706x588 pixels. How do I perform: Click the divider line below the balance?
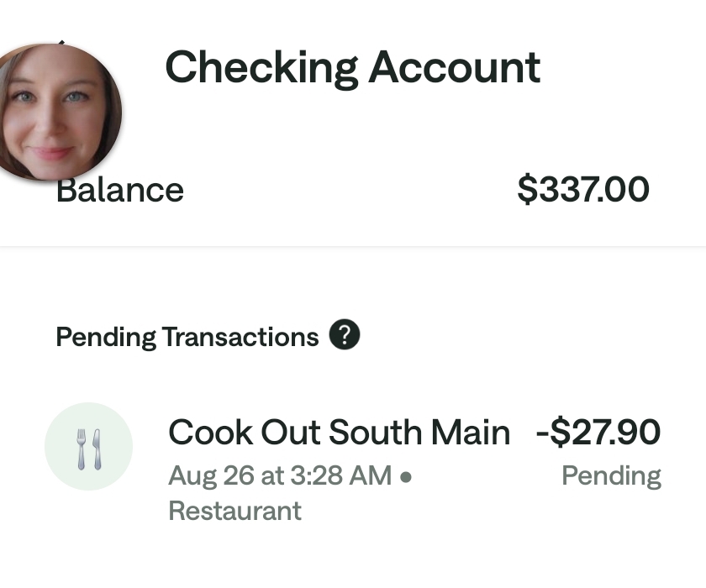click(353, 247)
